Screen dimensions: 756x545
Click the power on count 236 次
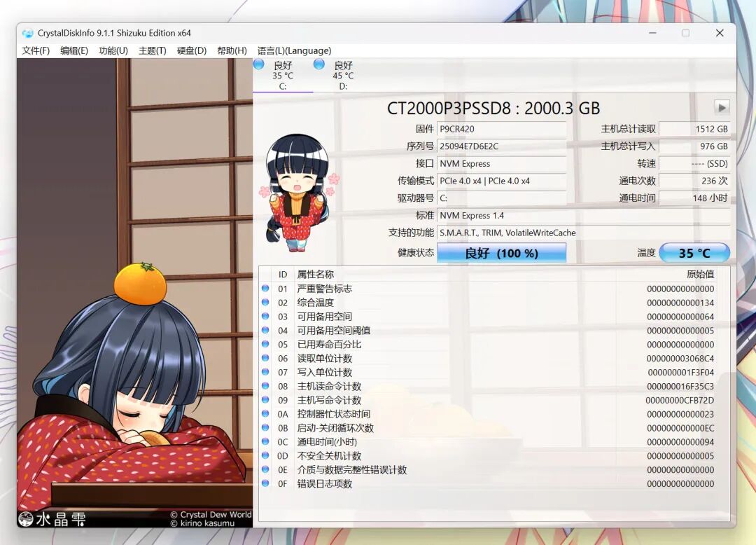coord(694,181)
